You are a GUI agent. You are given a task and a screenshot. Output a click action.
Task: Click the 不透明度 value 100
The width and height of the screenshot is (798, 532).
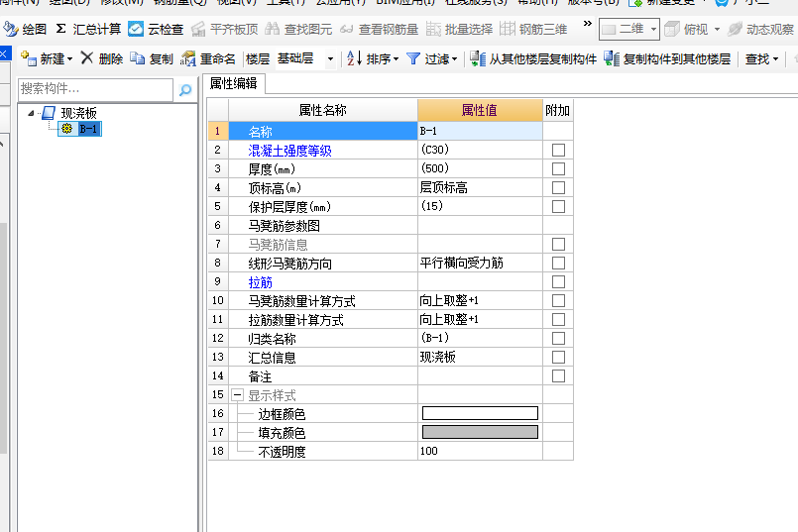coord(480,451)
